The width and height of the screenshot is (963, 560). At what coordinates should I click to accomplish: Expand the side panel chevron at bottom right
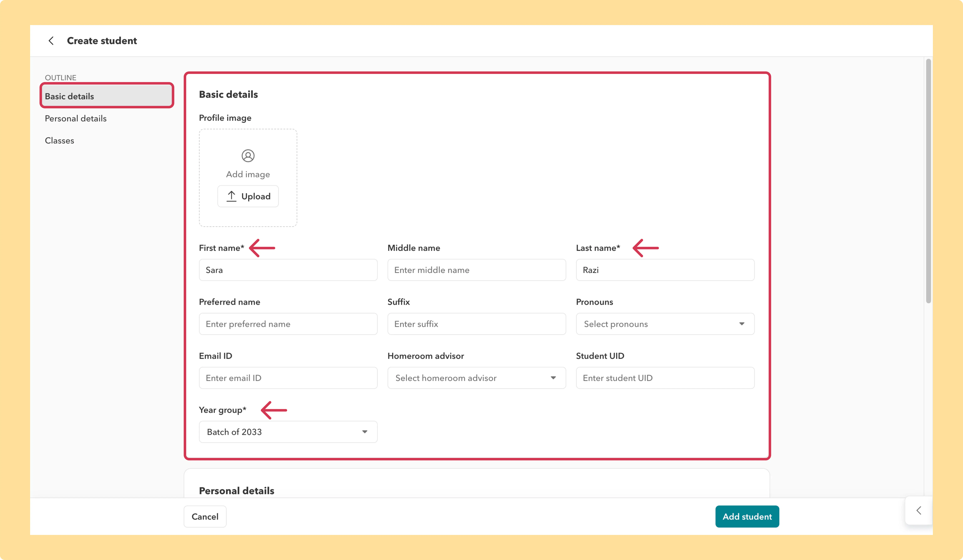point(919,510)
